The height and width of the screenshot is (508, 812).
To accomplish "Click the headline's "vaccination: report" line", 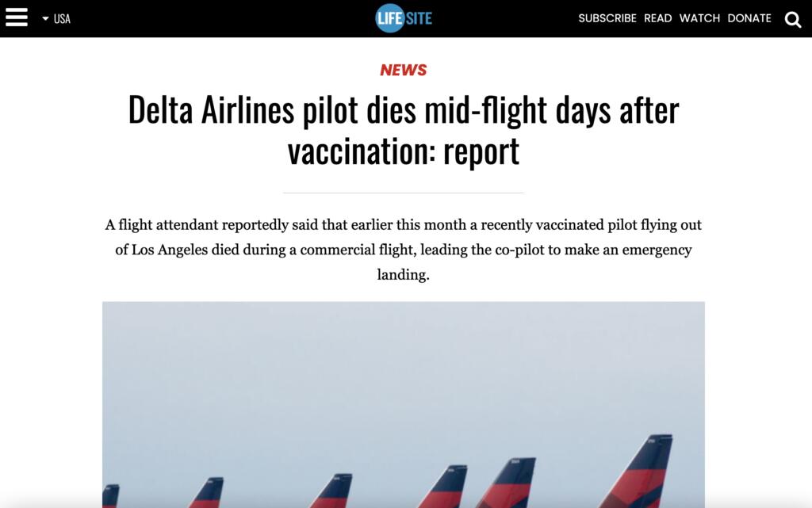I will [403, 151].
